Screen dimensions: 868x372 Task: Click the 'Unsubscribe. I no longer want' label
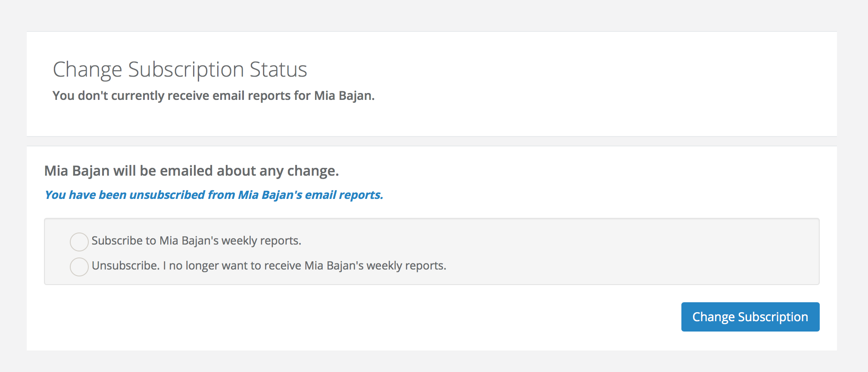point(269,266)
